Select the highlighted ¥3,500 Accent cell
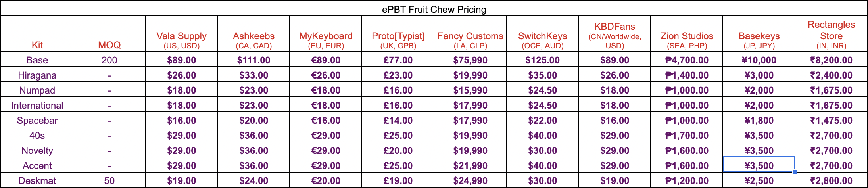 pyautogui.click(x=759, y=165)
